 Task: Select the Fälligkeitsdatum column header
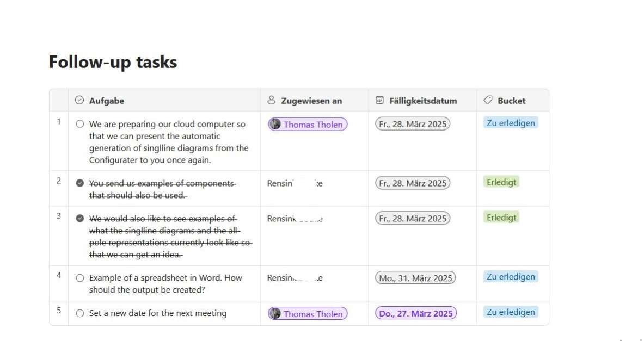pos(422,101)
